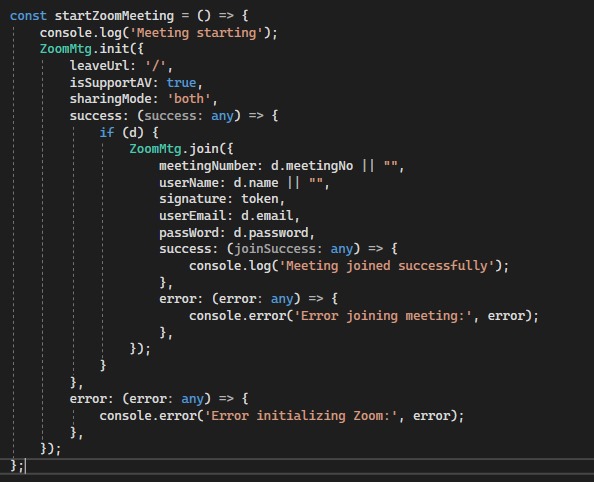This screenshot has height=482, width=594.
Task: Click the sharingMode property name
Action: [x=111, y=99]
